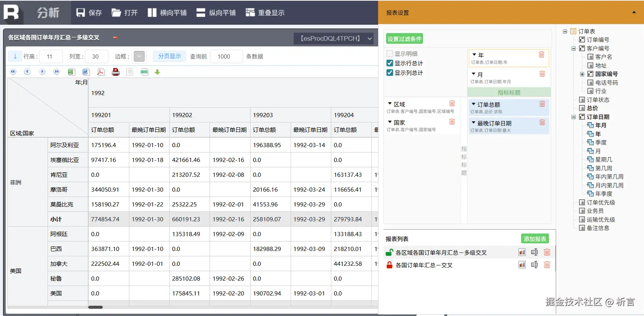Click the table horizontal scrollbar thumb

tap(95, 307)
